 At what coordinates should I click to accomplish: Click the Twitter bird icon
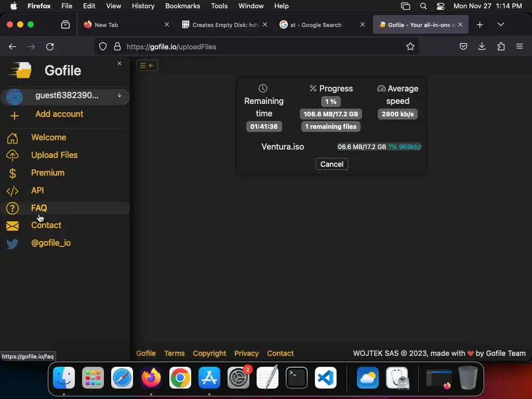pos(12,244)
